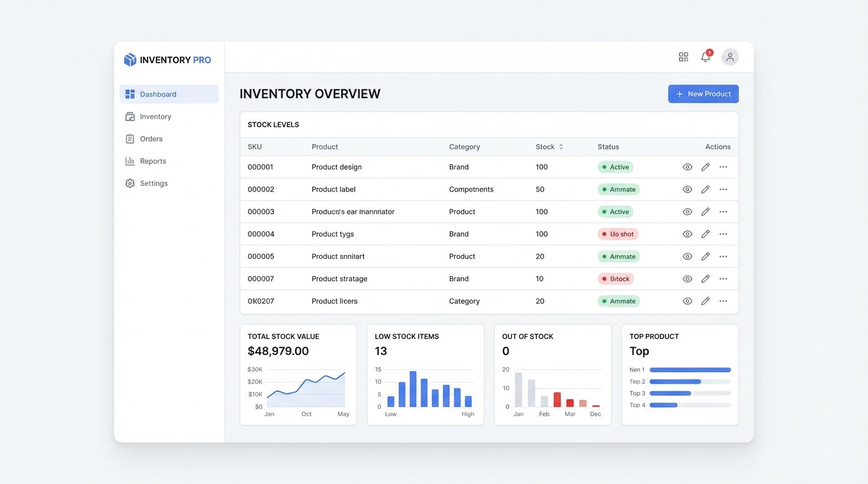
Task: Open Reports from the sidebar
Action: point(153,161)
